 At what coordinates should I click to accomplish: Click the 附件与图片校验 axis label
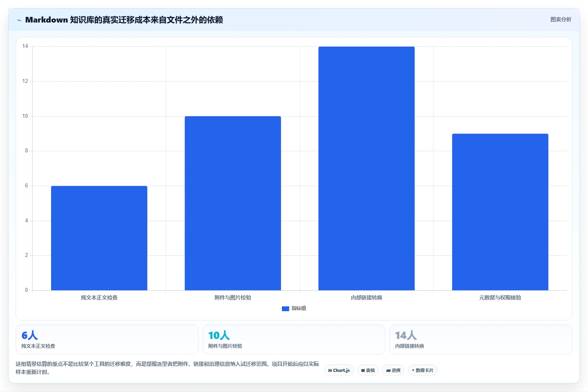[233, 298]
